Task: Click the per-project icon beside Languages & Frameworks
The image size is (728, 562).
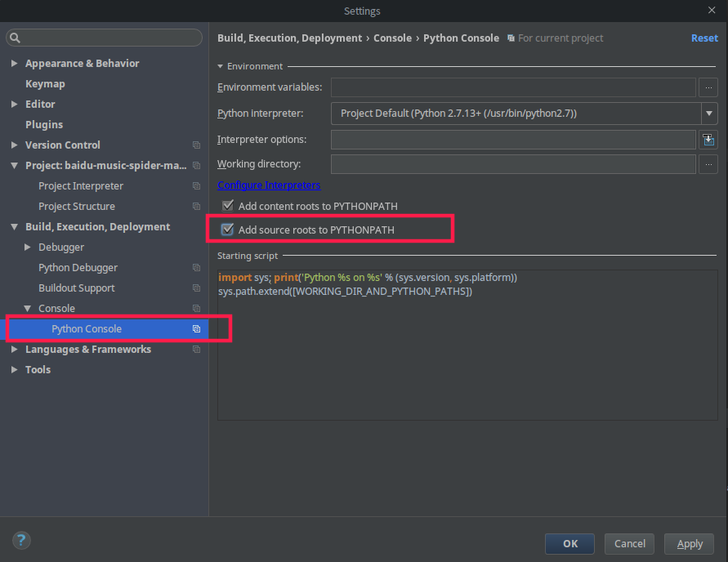Action: [x=196, y=350]
